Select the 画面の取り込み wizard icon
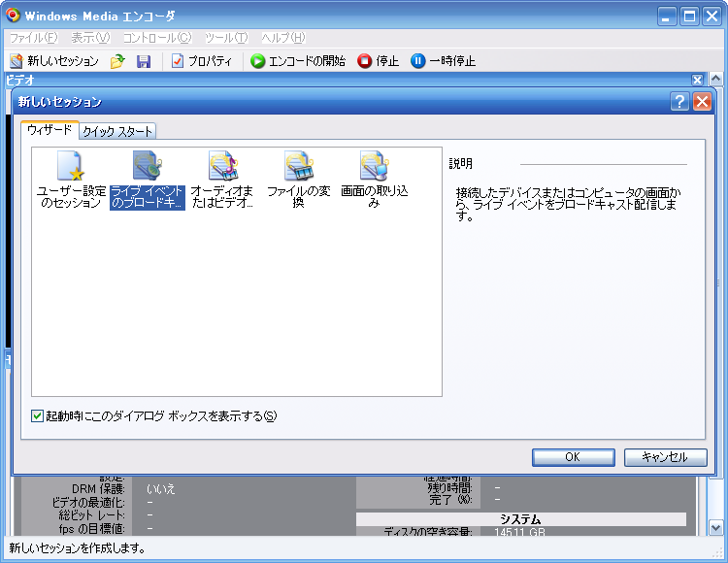The width and height of the screenshot is (728, 563). pyautogui.click(x=374, y=168)
